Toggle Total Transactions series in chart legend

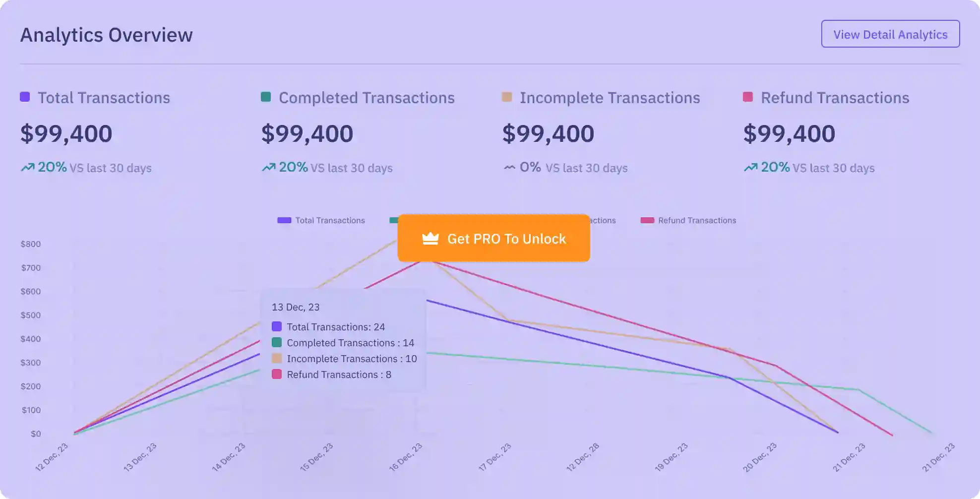point(321,220)
